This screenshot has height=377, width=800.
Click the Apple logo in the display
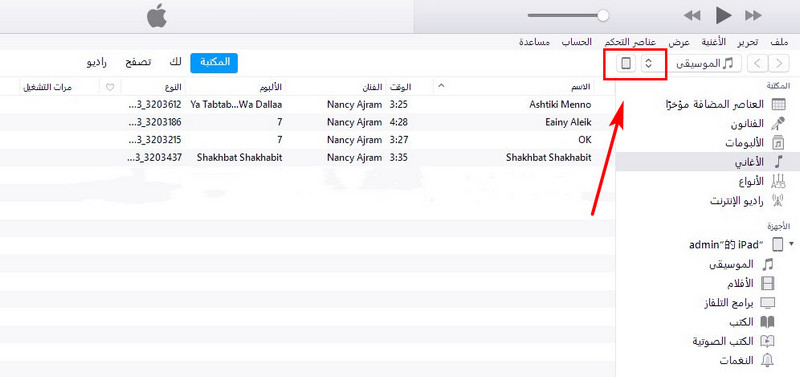157,16
